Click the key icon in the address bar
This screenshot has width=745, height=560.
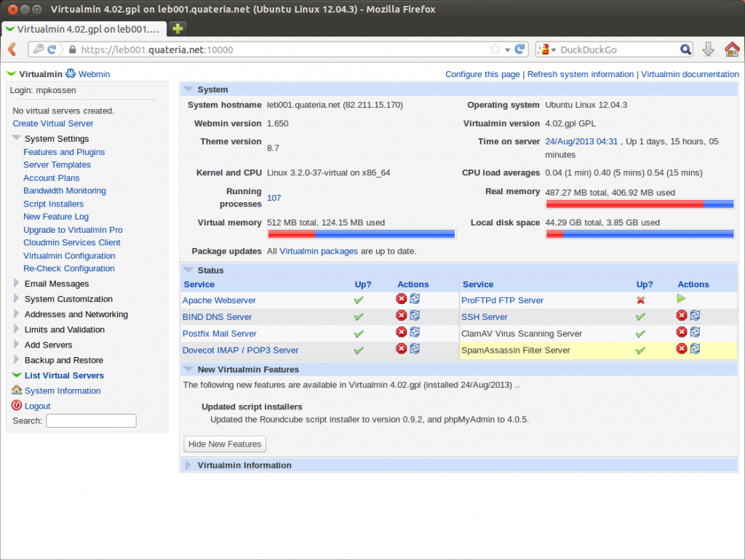(39, 49)
